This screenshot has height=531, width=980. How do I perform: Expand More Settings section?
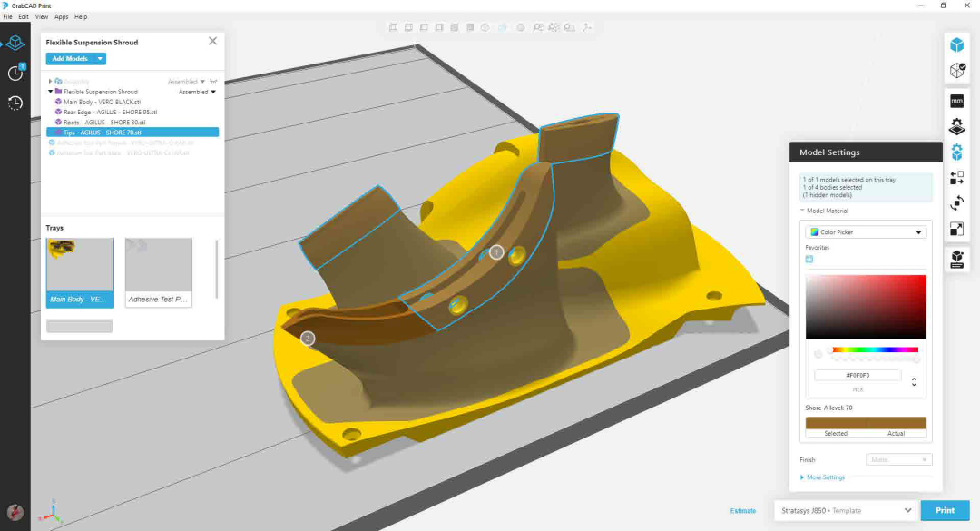pos(826,477)
